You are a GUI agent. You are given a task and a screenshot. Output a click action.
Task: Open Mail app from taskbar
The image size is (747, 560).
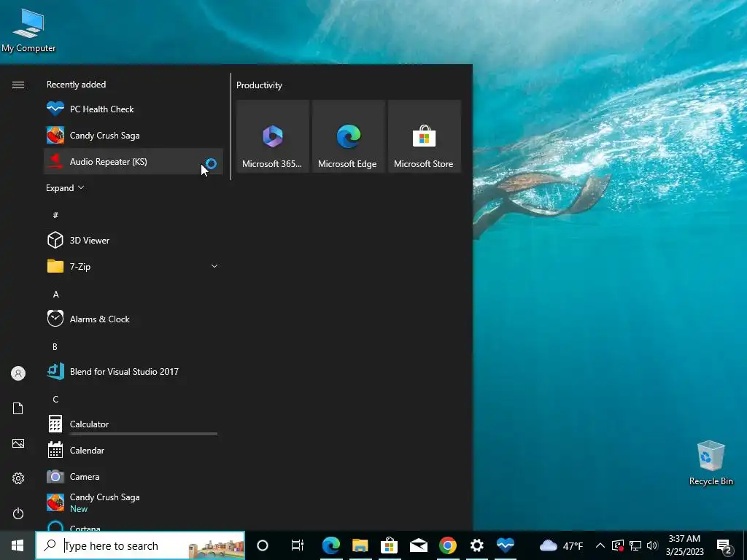point(418,545)
